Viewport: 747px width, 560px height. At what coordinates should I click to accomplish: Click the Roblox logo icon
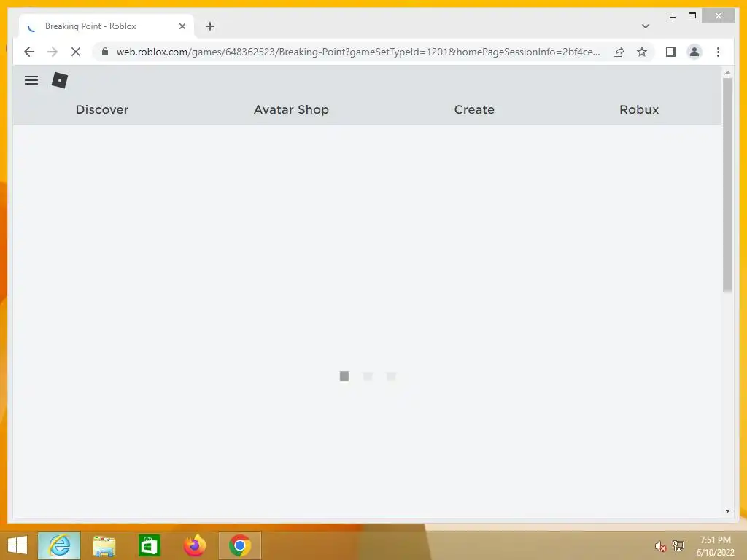pyautogui.click(x=60, y=80)
